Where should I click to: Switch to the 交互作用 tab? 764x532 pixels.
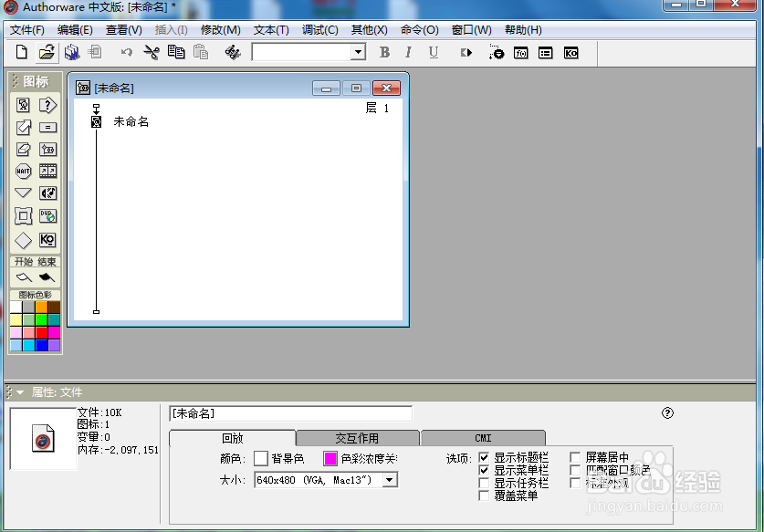click(357, 438)
